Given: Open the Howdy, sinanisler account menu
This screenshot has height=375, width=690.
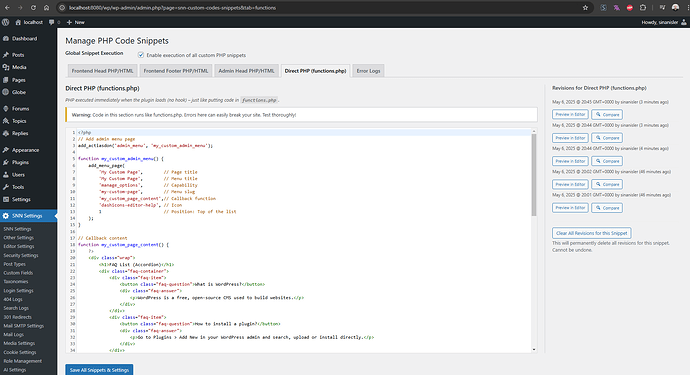Looking at the screenshot, I should tap(664, 22).
